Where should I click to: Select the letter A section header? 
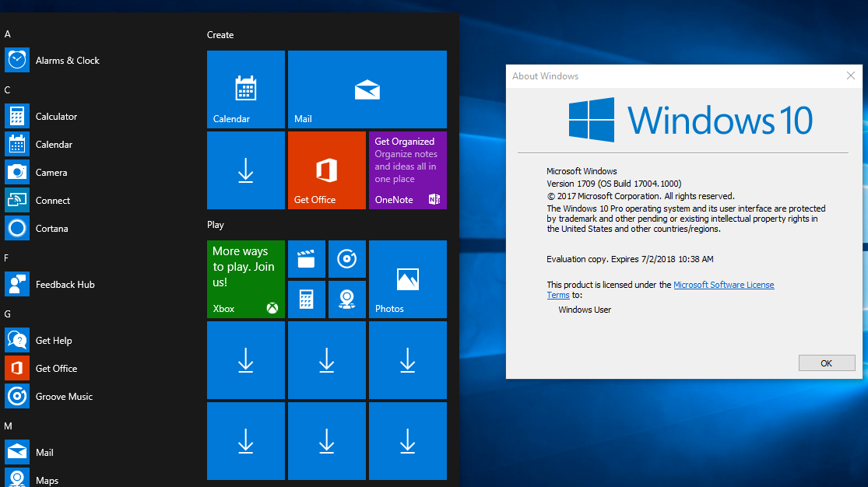coord(7,34)
